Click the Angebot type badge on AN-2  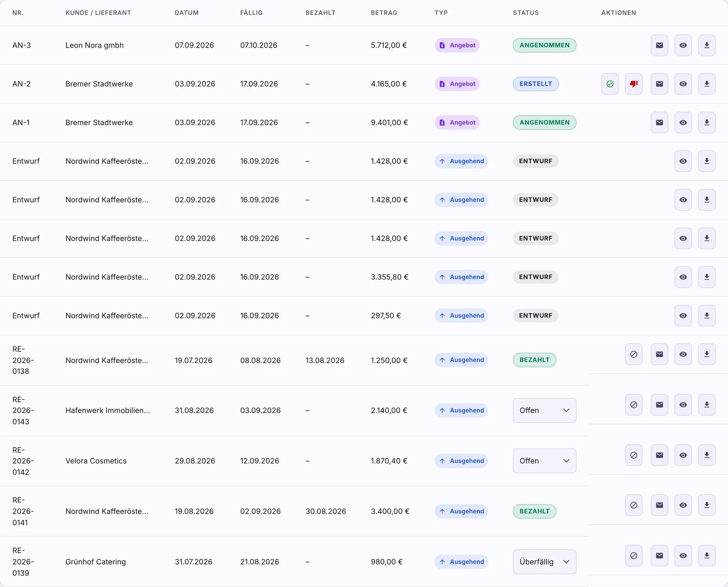click(x=457, y=84)
